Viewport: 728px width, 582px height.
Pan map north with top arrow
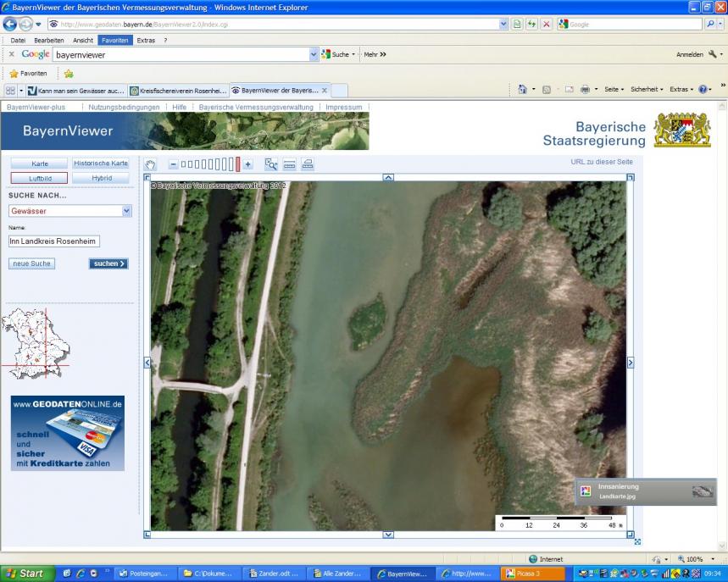tap(388, 177)
